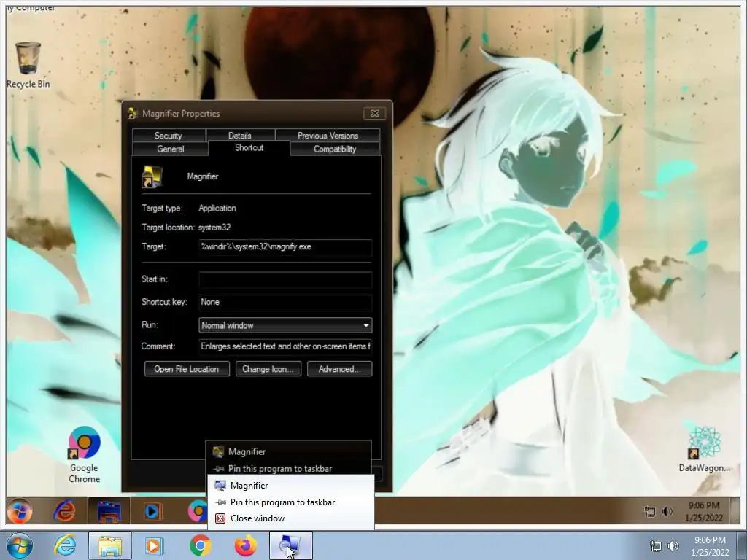This screenshot has height=560, width=747.
Task: Click the empty Start in field
Action: pyautogui.click(x=285, y=279)
